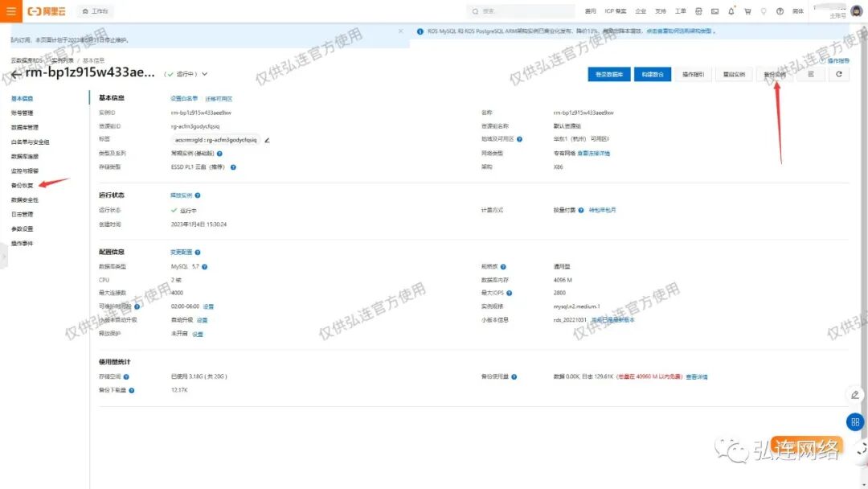This screenshot has height=489, width=868.
Task: Click the blue 登录数据库 button
Action: (x=609, y=74)
